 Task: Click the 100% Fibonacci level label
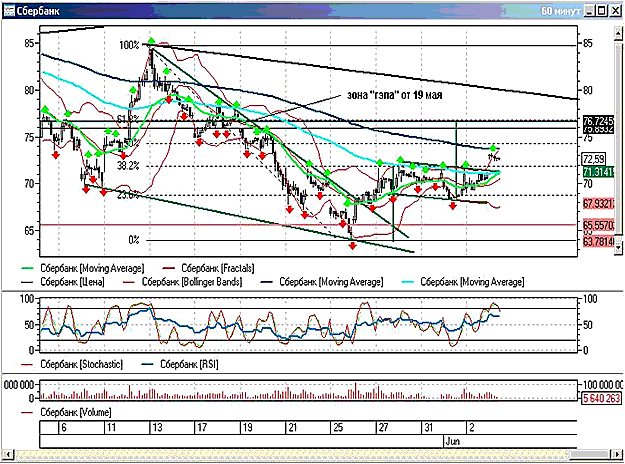point(129,45)
